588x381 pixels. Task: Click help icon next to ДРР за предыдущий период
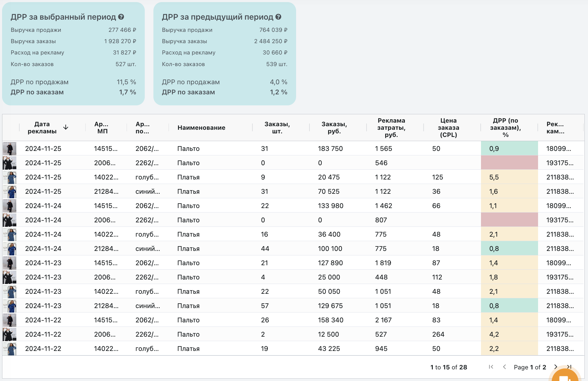tap(278, 17)
